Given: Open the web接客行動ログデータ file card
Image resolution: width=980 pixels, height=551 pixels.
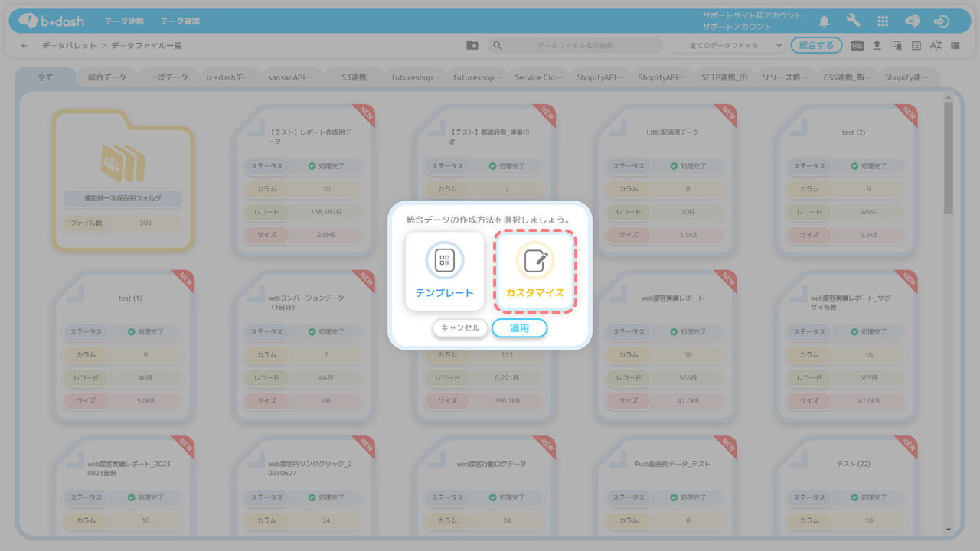Looking at the screenshot, I should coord(485,485).
